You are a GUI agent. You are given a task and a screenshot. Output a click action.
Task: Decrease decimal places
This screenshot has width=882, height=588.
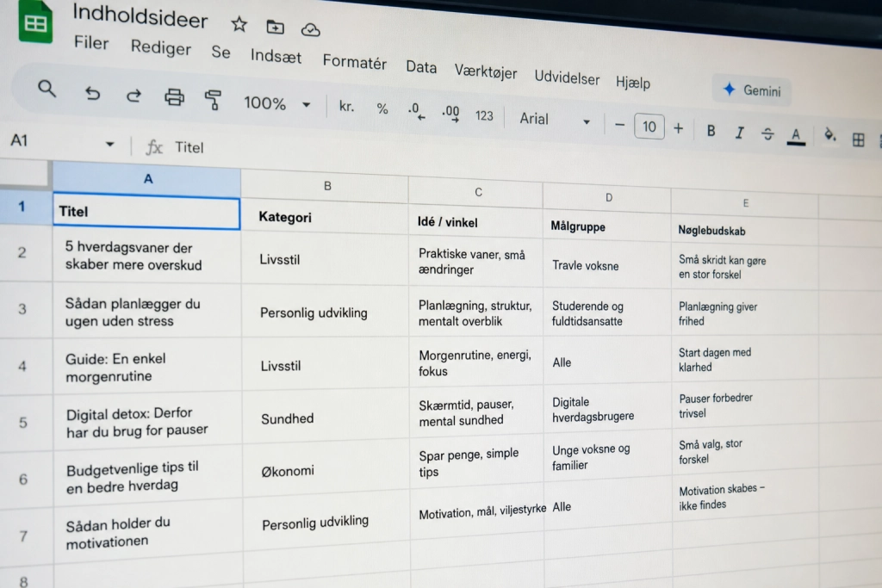click(416, 111)
